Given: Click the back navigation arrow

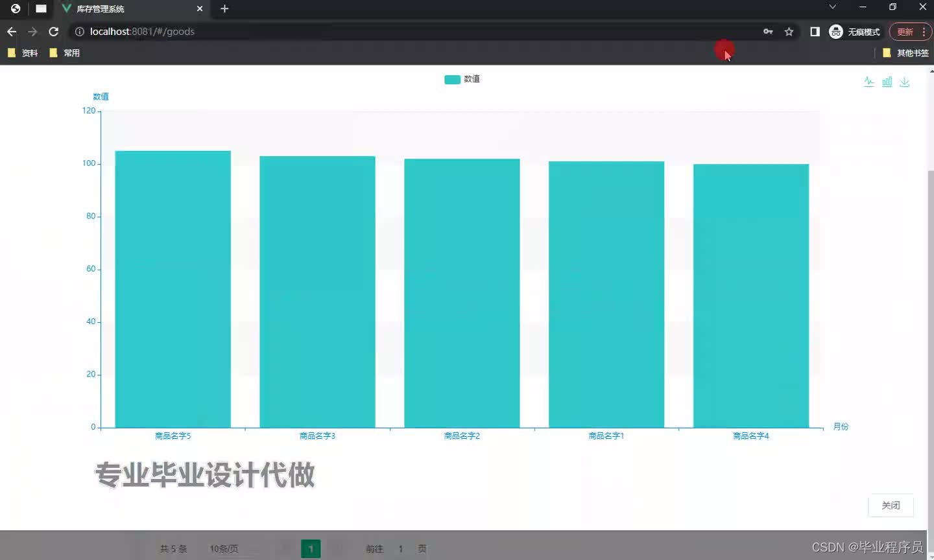Looking at the screenshot, I should [x=11, y=31].
